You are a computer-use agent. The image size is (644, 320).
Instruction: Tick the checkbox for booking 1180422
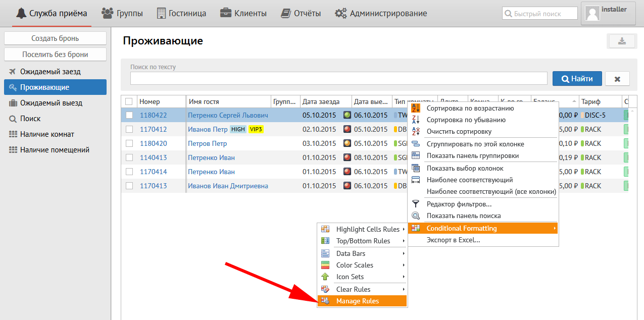point(129,115)
